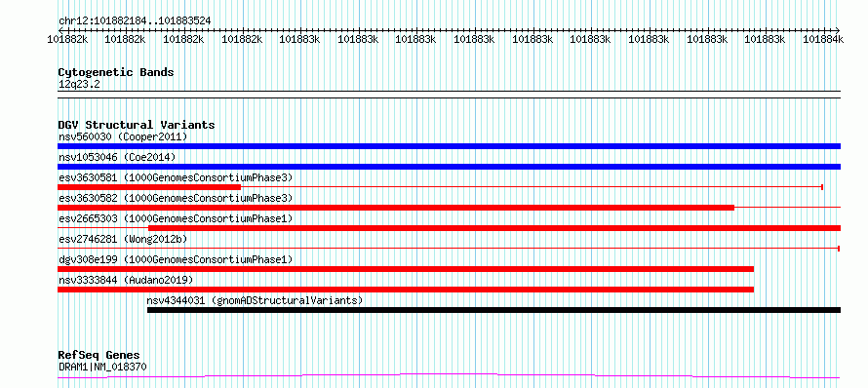Viewport: 868px width, 388px height.
Task: Click the 101884k ruler label
Action: 823,39
